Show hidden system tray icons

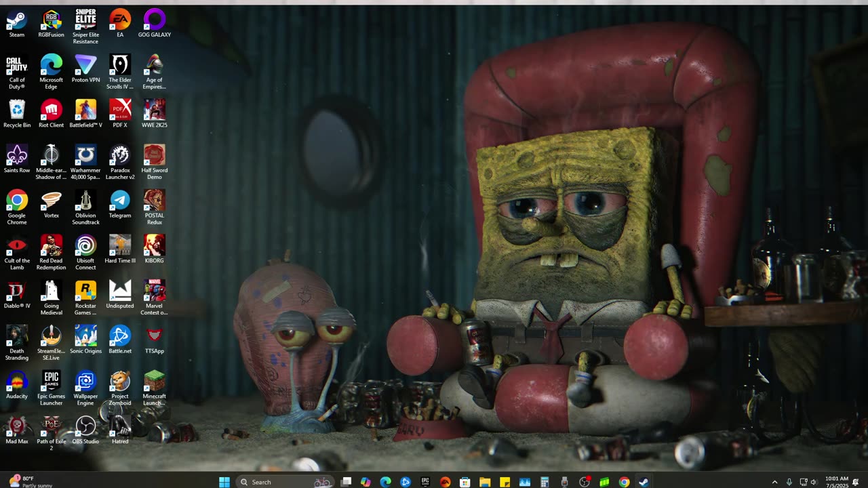pos(774,482)
